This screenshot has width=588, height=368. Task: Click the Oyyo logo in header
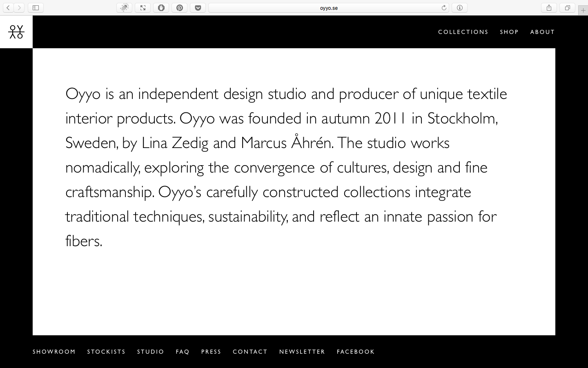[x=16, y=32]
